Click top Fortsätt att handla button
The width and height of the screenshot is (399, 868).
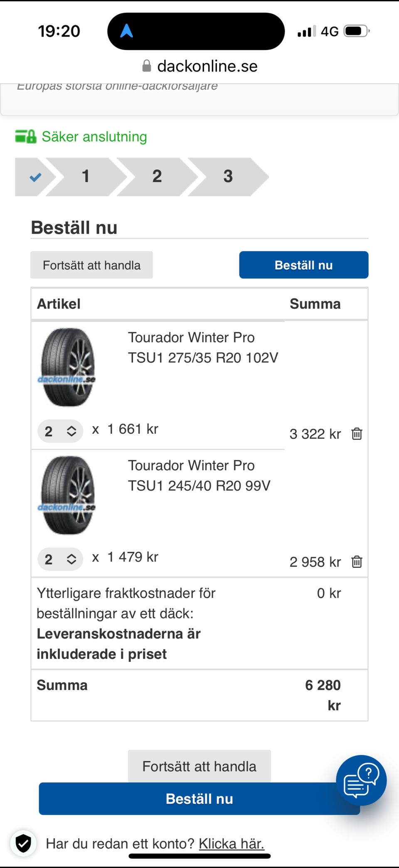[x=91, y=265]
